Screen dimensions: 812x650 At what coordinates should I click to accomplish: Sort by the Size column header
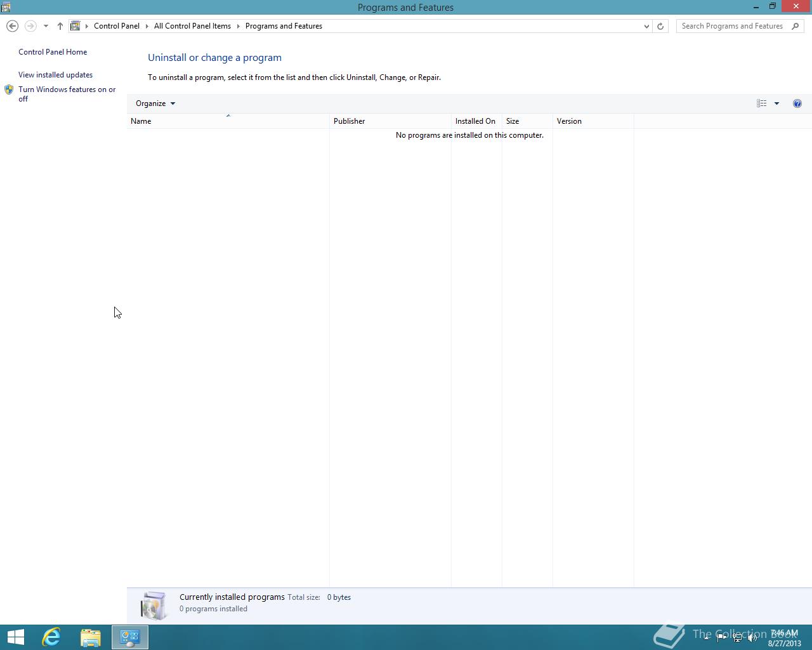point(527,121)
